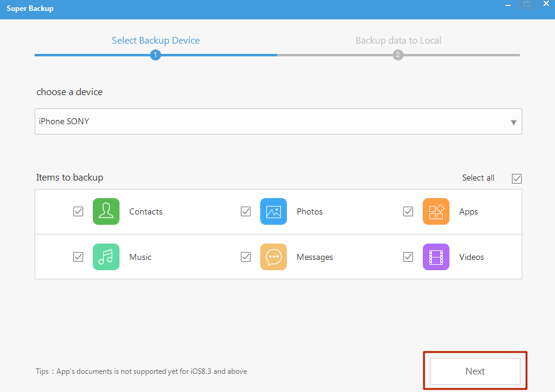The image size is (555, 392).
Task: Click the green Contacts icon
Action: click(x=106, y=211)
